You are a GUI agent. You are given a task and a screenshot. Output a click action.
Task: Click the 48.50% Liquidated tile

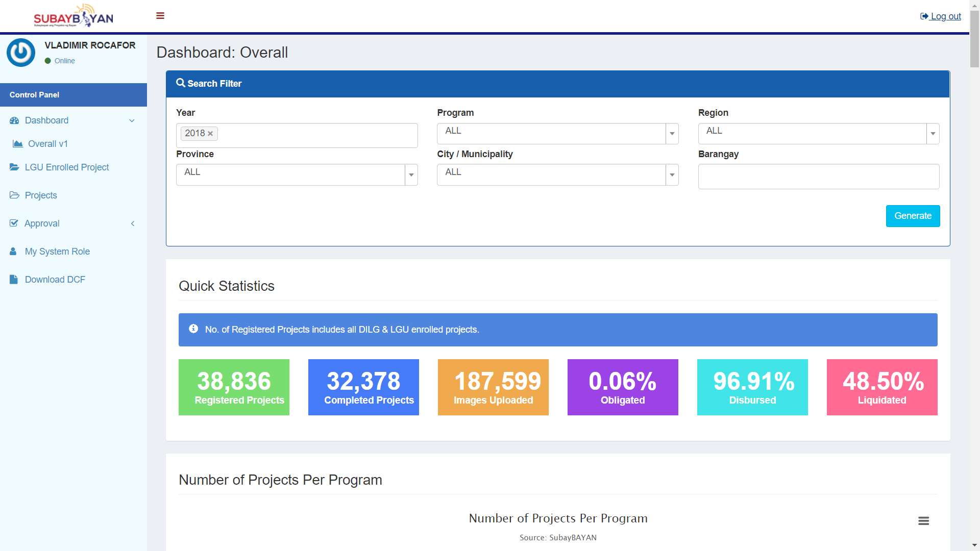point(882,387)
